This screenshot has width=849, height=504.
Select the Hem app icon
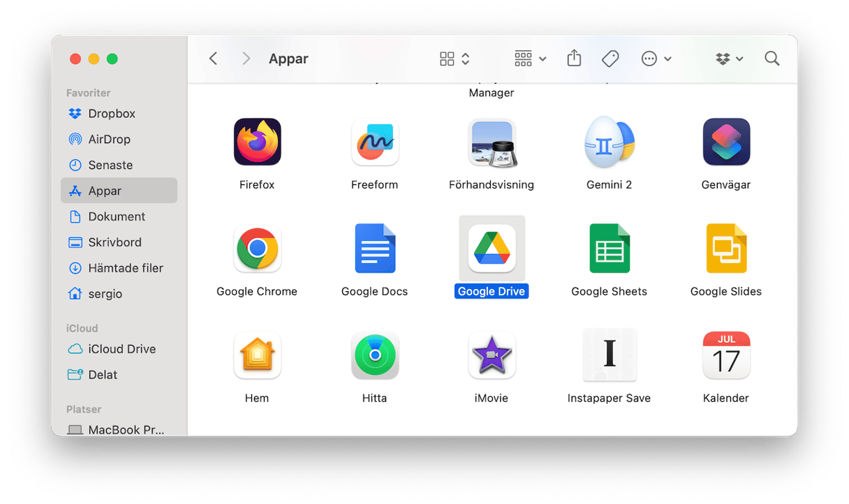click(257, 355)
